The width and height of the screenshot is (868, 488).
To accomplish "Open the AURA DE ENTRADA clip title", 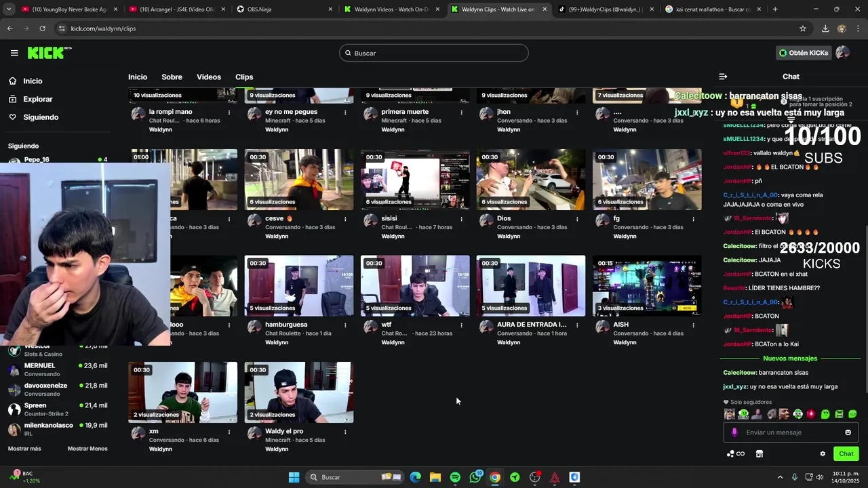I will (532, 325).
